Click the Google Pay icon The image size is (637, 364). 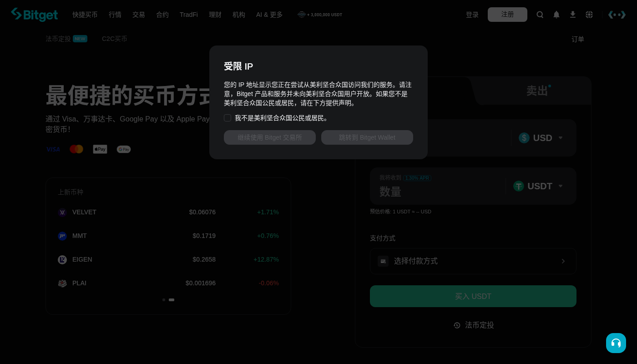[124, 149]
